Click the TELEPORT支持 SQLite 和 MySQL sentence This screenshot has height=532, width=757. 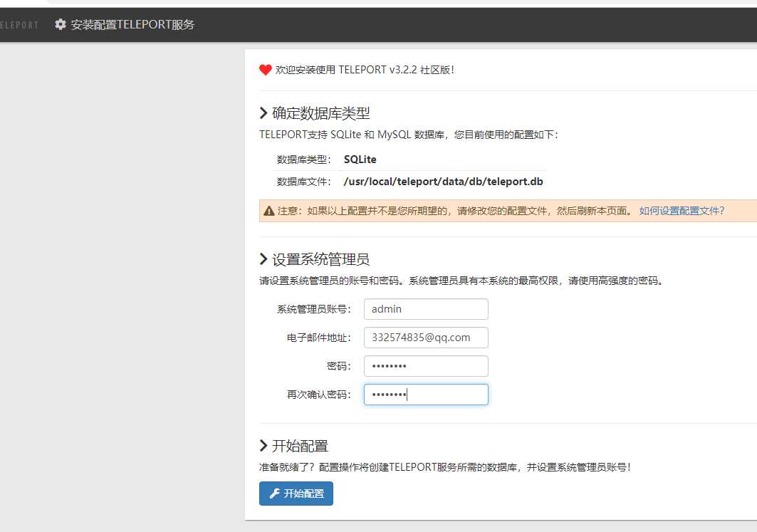(x=409, y=135)
